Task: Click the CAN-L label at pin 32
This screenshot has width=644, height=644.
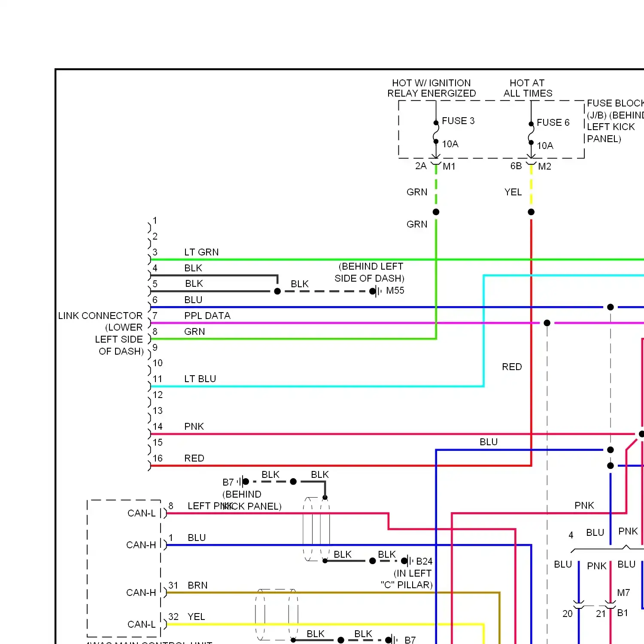Action: tap(142, 624)
